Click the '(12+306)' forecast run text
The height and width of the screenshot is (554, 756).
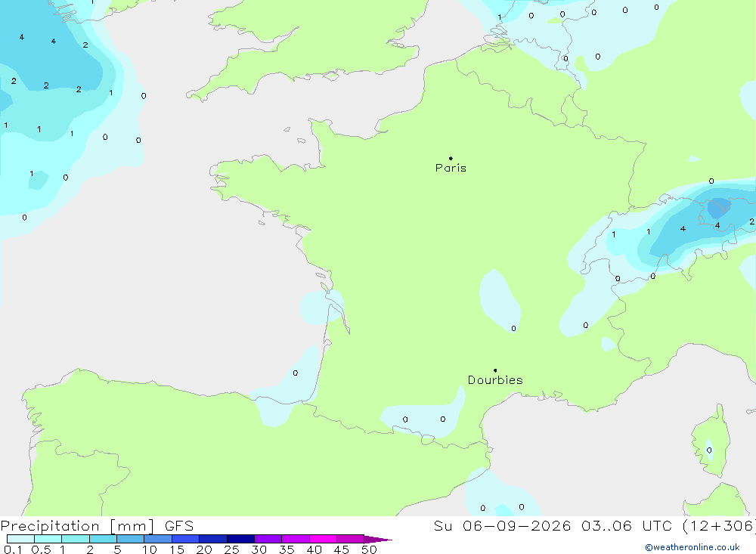(x=719, y=525)
